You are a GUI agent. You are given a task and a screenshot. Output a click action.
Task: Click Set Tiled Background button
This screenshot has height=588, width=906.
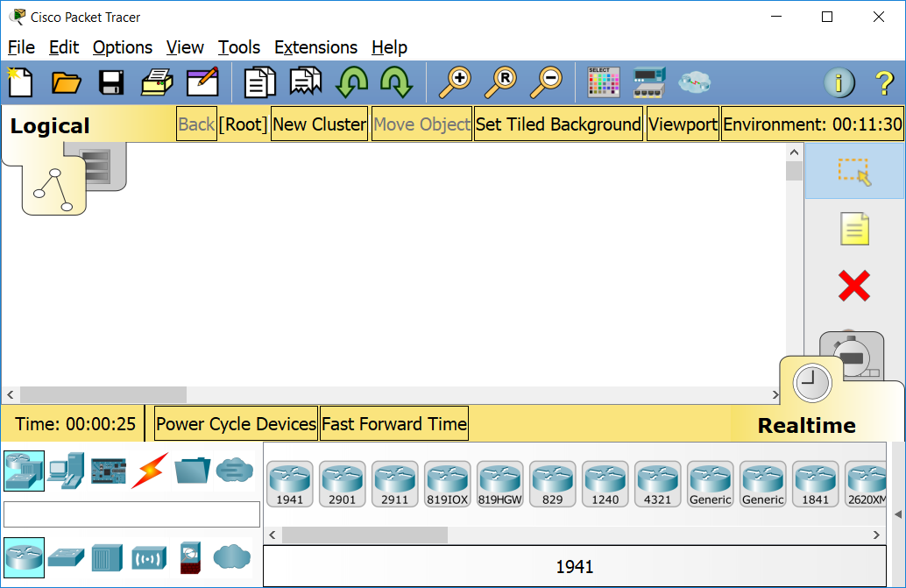pyautogui.click(x=558, y=124)
